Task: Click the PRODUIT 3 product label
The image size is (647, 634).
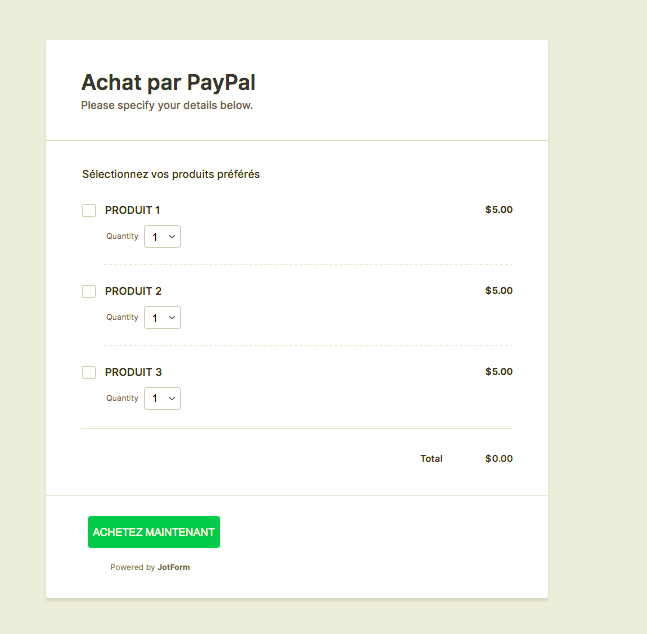Action: [x=133, y=372]
